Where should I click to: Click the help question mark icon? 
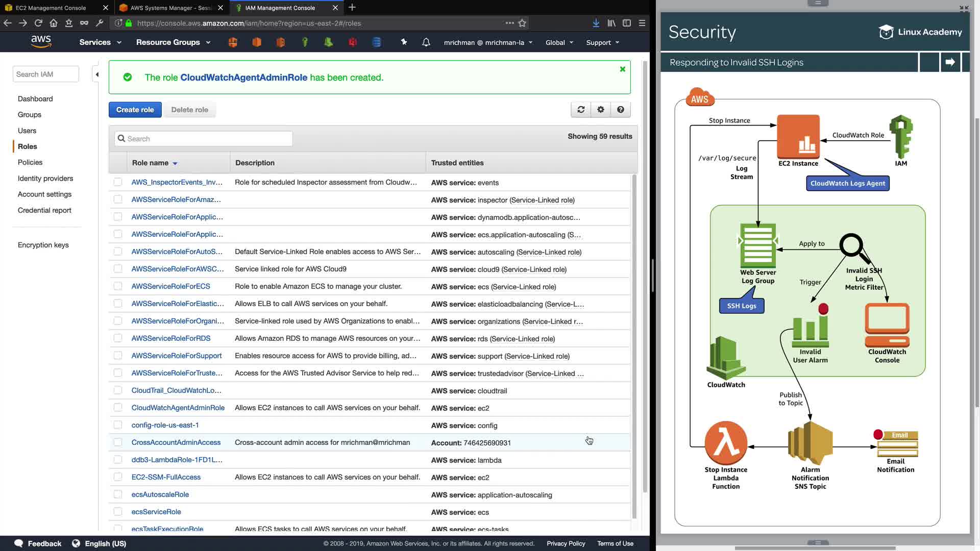(x=621, y=110)
